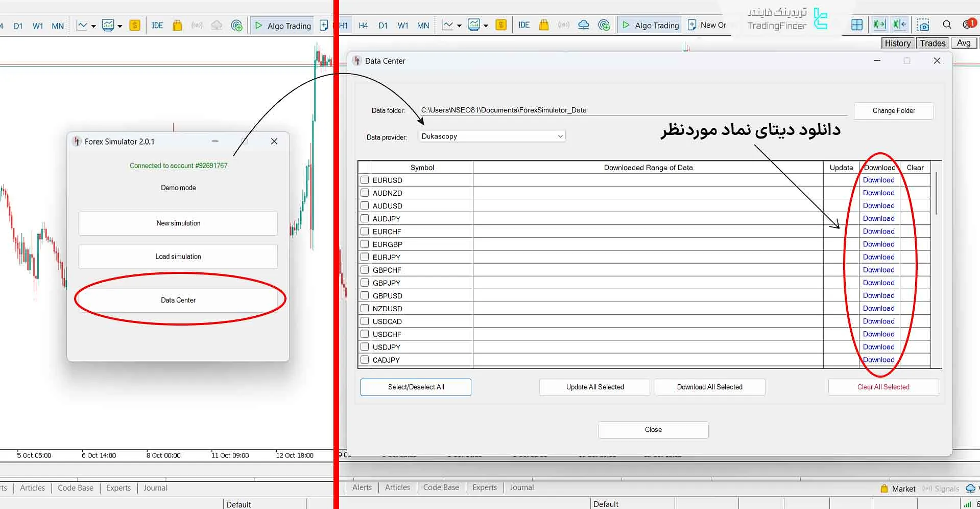
Task: Click Download All Selected
Action: [x=709, y=387]
